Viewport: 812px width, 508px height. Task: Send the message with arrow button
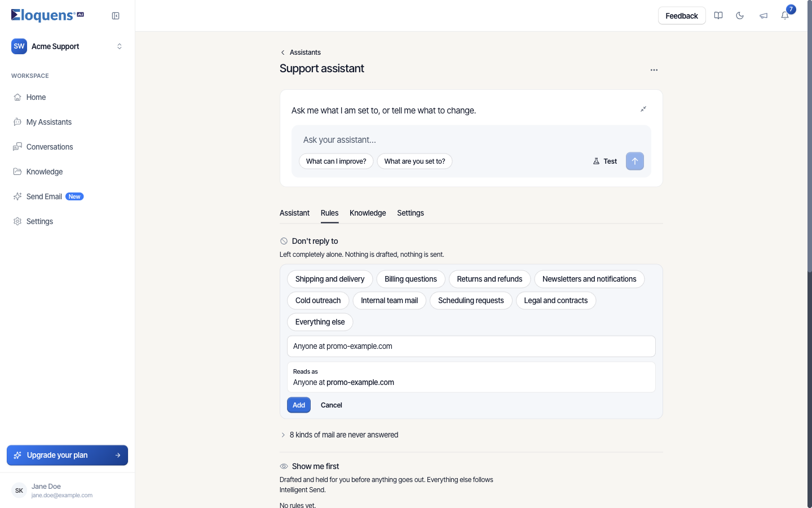[x=635, y=161]
